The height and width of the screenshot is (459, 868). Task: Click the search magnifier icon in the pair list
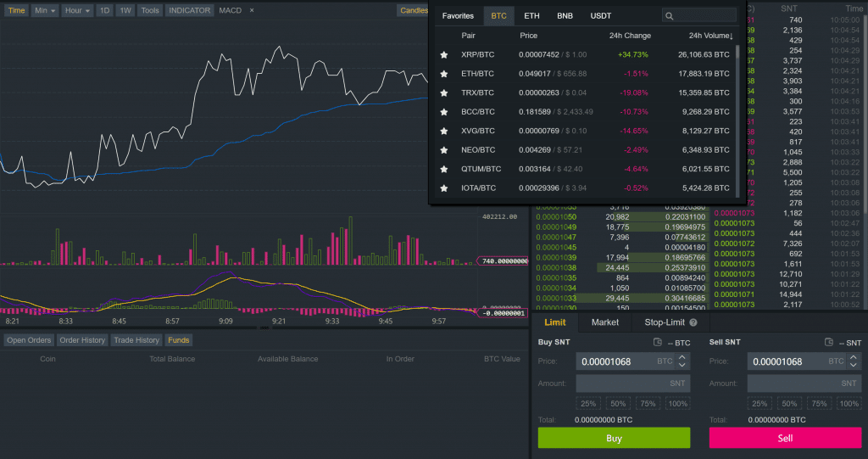point(670,16)
